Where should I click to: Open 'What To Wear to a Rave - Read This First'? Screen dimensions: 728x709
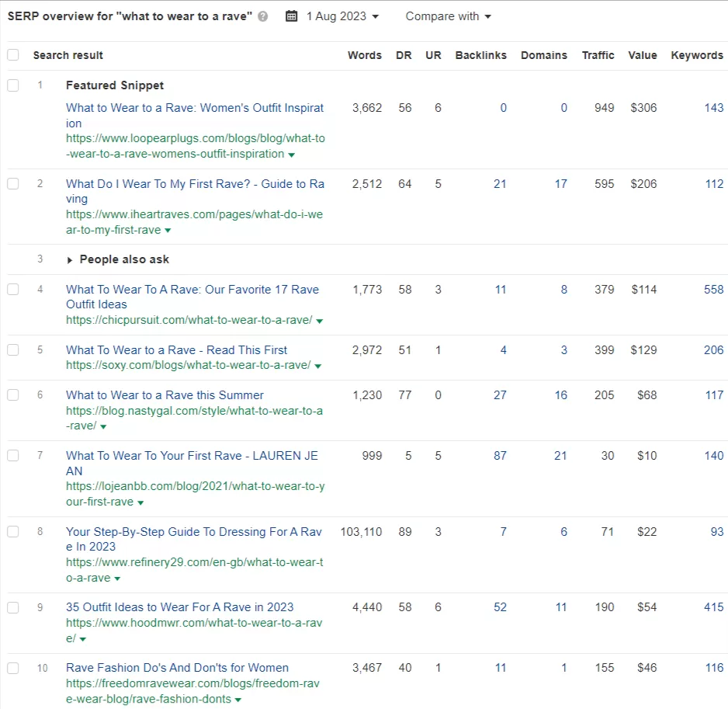coord(176,350)
